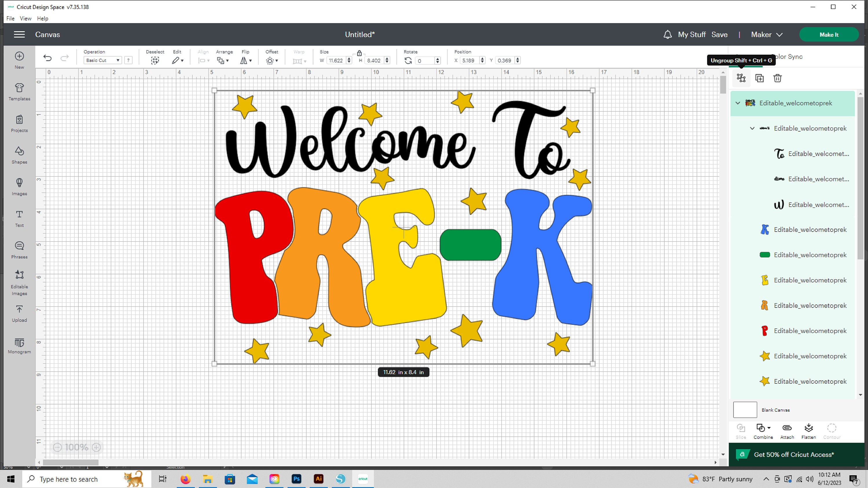Screen dimensions: 868x488
Task: Collapse the Editable_welcometoprek group
Action: [x=738, y=103]
